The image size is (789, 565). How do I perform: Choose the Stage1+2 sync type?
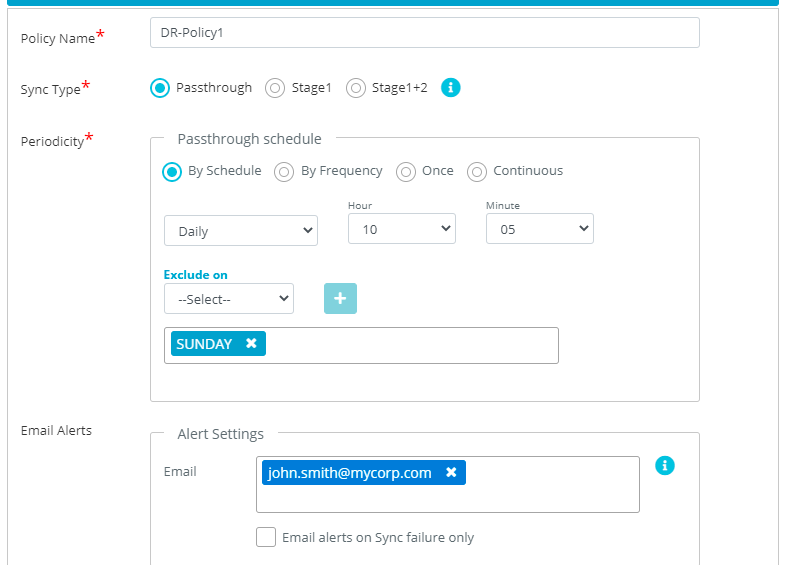[x=356, y=88]
